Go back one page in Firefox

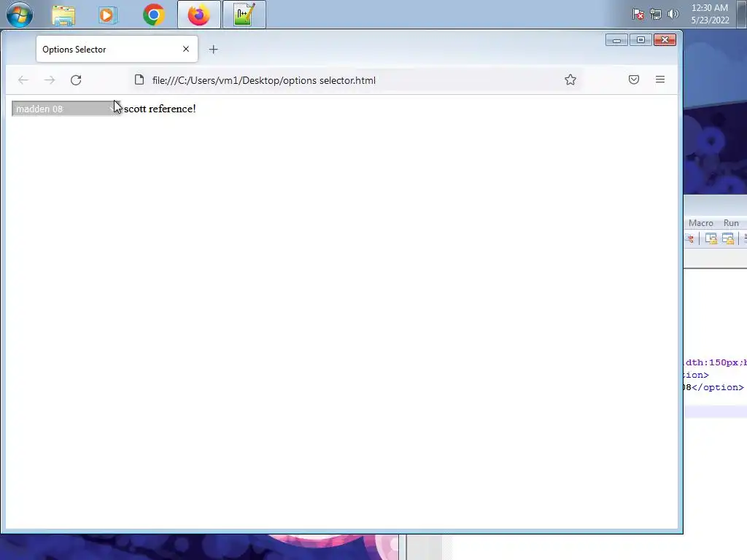(x=23, y=80)
